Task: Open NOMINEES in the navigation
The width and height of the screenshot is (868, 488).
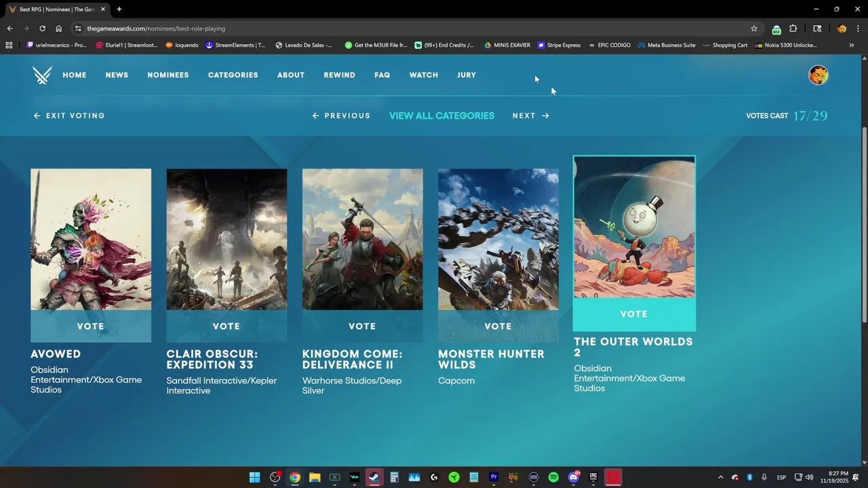Action: (x=168, y=75)
